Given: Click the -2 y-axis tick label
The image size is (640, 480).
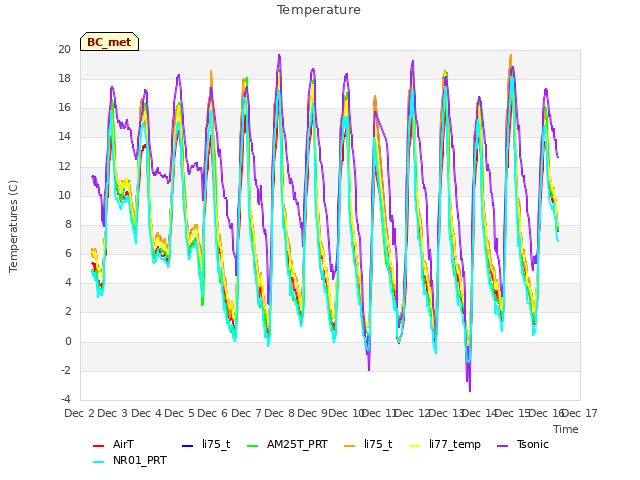Looking at the screenshot, I should [66, 371].
